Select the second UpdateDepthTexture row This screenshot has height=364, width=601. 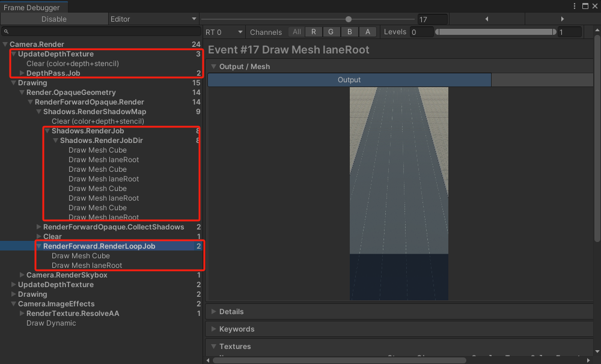[x=101, y=284]
